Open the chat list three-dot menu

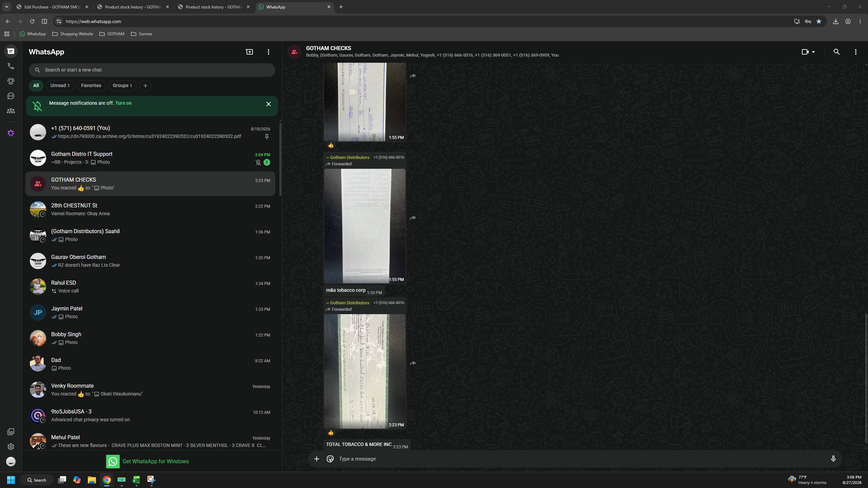click(269, 52)
